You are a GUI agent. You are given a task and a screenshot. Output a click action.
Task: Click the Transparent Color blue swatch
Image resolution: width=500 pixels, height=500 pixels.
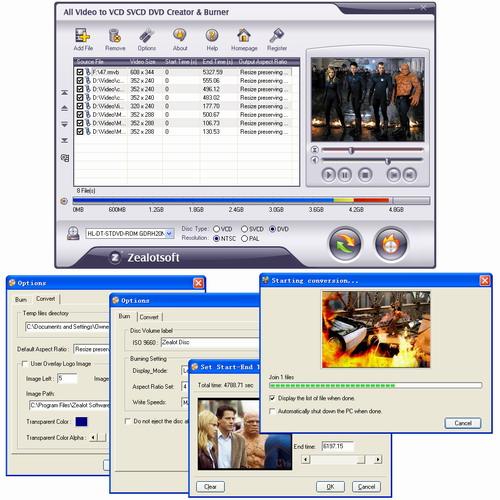pos(81,422)
